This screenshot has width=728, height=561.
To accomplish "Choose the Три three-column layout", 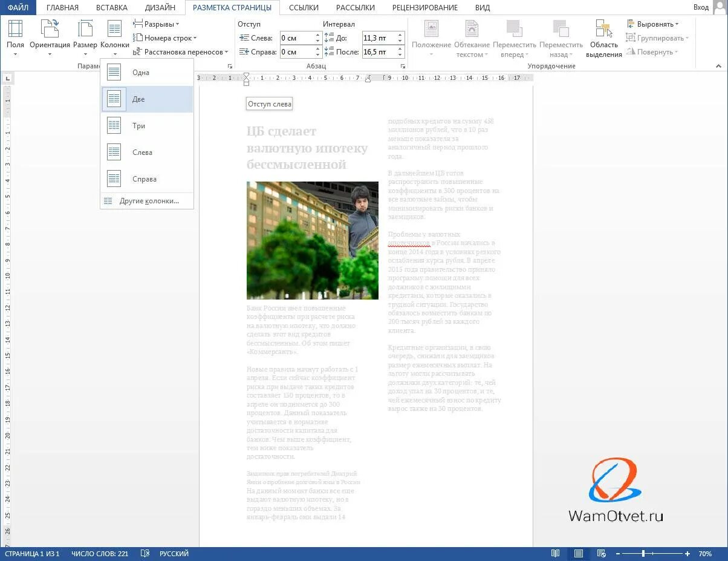I will point(147,126).
